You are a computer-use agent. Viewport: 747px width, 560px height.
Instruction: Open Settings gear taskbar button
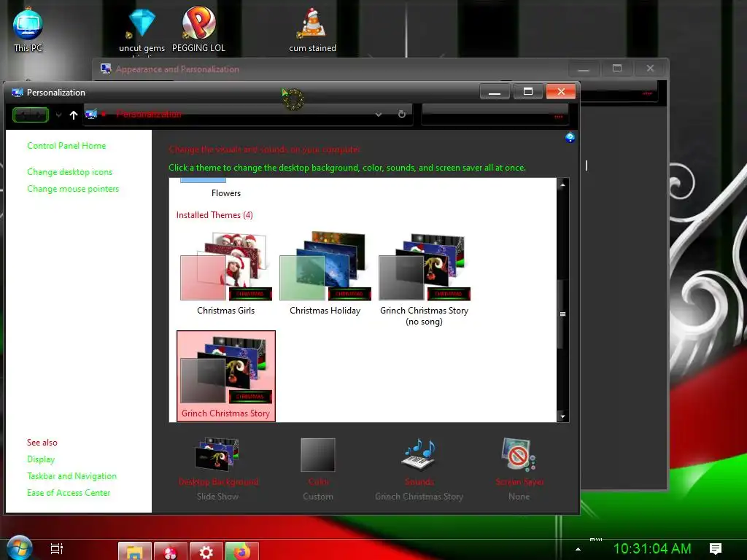tap(206, 551)
